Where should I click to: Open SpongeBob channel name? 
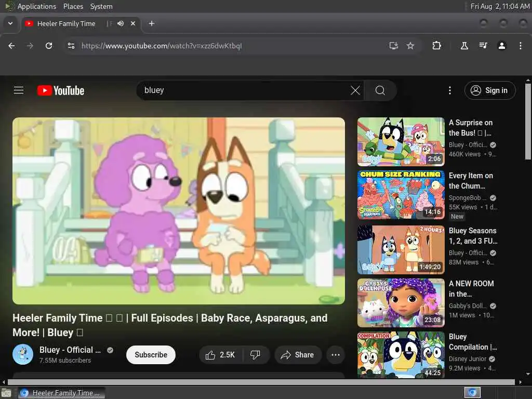pos(468,198)
